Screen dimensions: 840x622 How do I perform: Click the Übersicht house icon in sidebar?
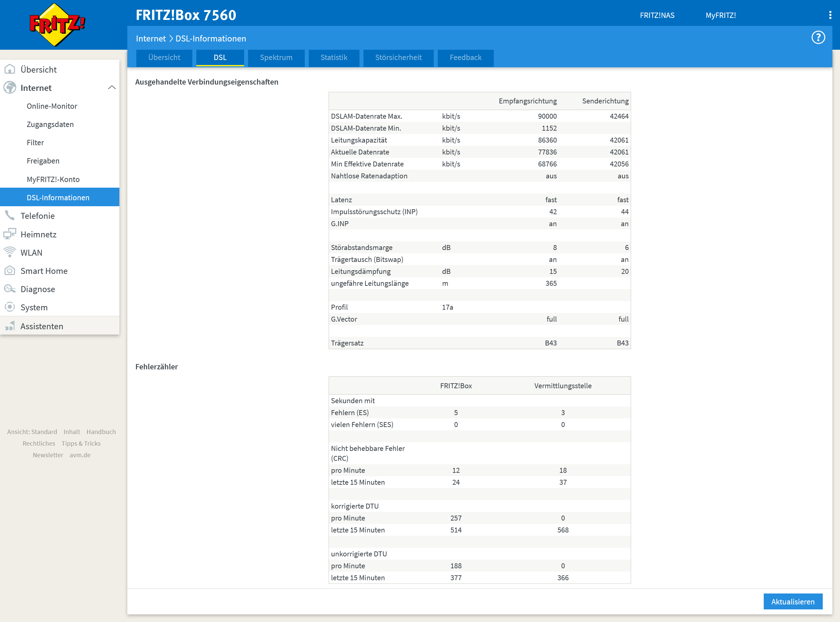coord(10,69)
